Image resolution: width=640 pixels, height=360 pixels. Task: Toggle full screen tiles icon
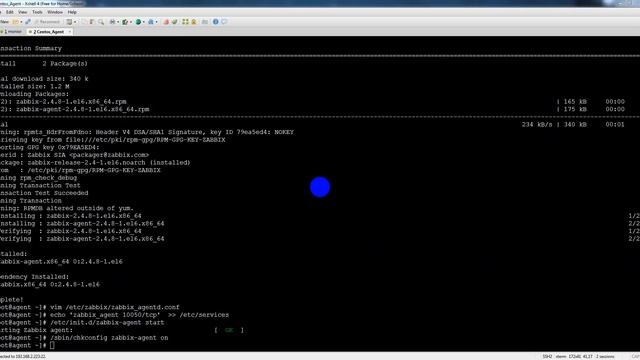(x=185, y=22)
